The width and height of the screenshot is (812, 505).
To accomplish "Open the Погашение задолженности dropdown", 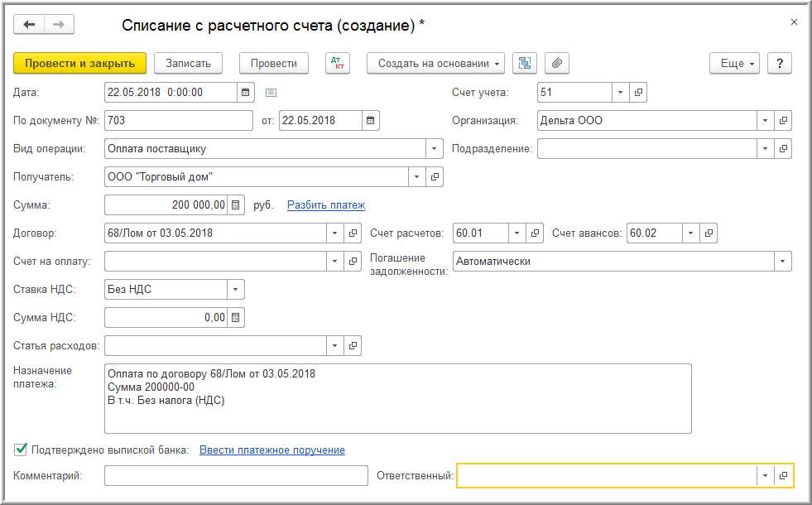I will pos(782,261).
